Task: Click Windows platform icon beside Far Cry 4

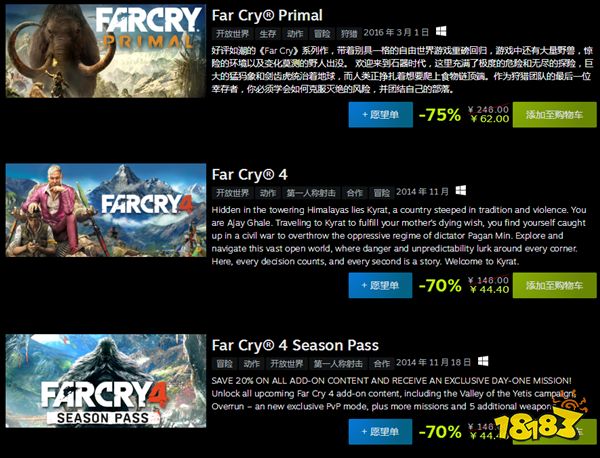Action: [x=462, y=190]
